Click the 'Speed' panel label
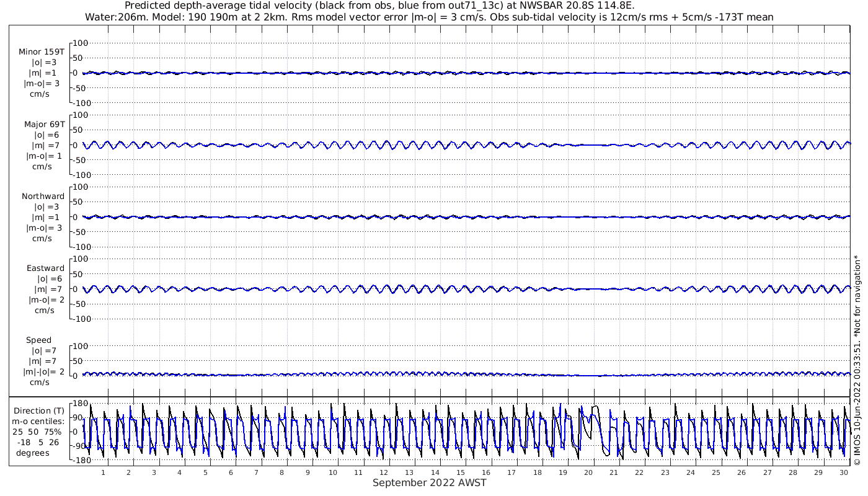This screenshot has width=868, height=496. pos(39,340)
